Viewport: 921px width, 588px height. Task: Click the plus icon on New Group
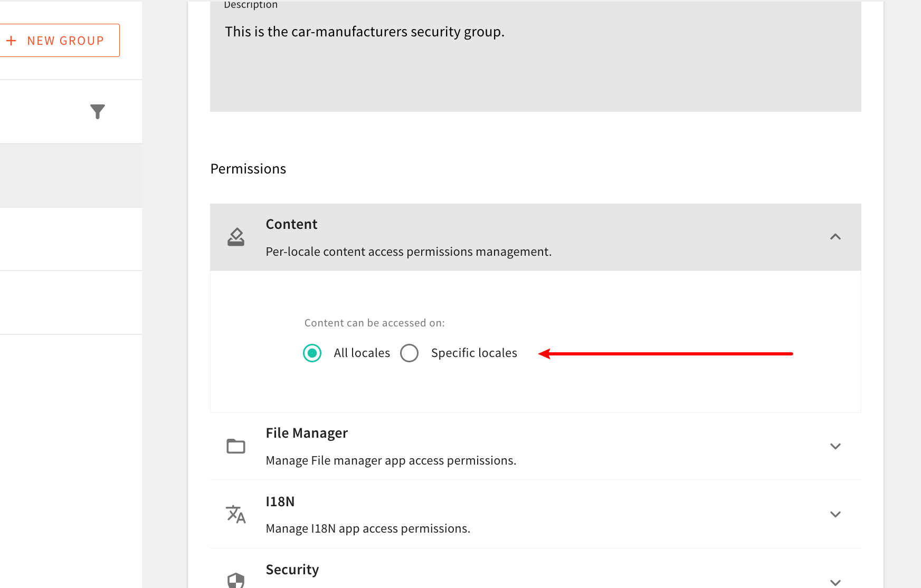[x=12, y=40]
